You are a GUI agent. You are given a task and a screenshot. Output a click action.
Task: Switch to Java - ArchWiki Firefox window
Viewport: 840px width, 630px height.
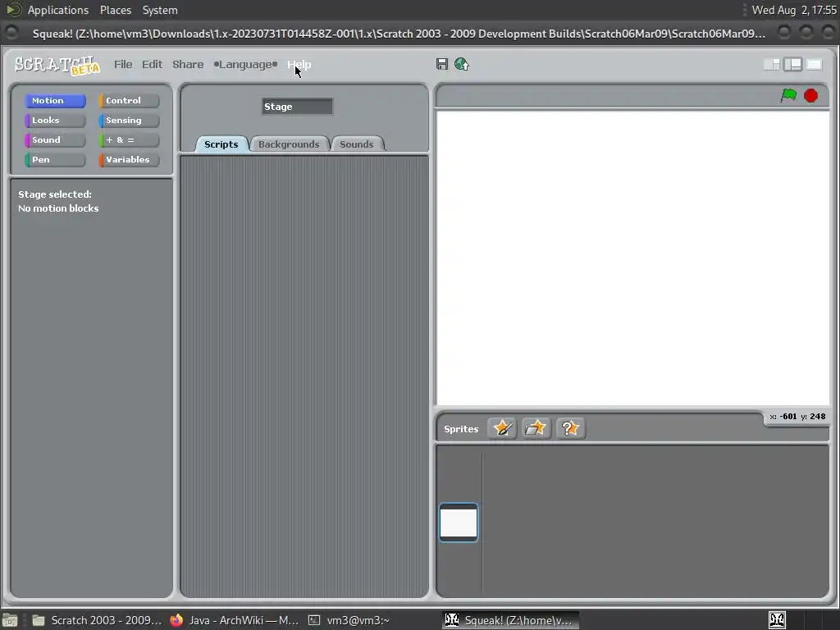[x=235, y=620]
